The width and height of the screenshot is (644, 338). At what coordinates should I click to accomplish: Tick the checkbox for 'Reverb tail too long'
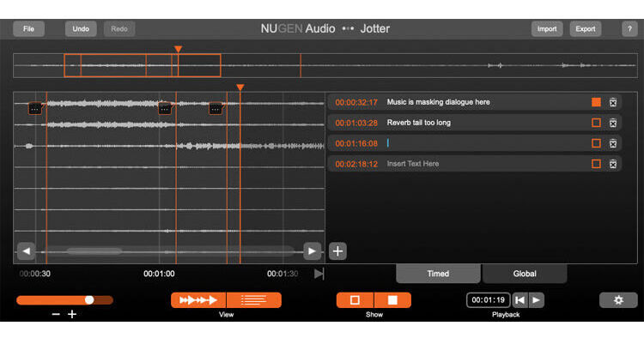point(596,123)
